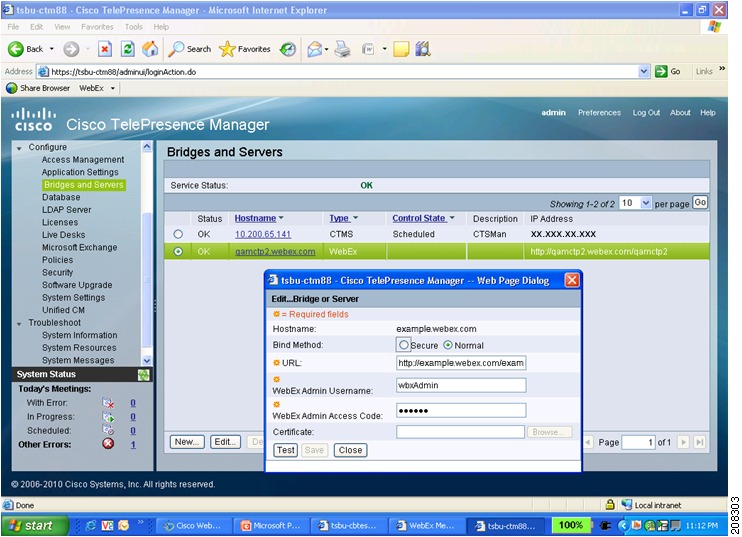Click the red Other Errors icon

[x=108, y=444]
